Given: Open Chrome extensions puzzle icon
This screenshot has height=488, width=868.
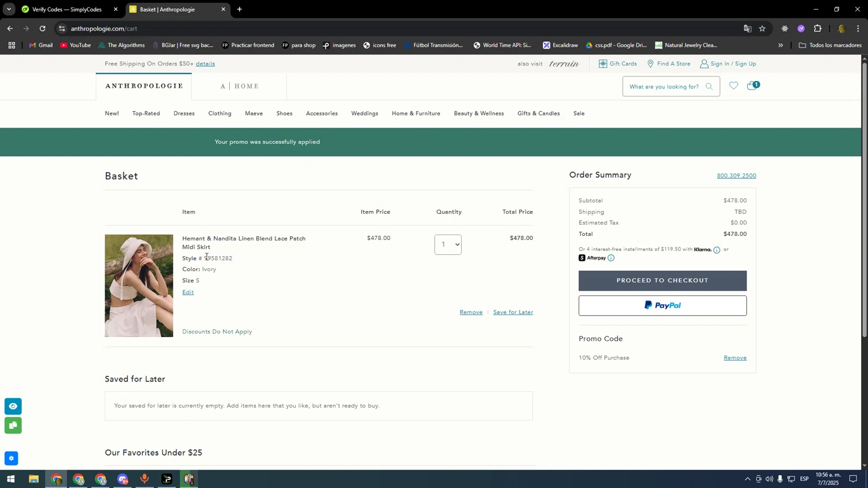Looking at the screenshot, I should click(818, 28).
